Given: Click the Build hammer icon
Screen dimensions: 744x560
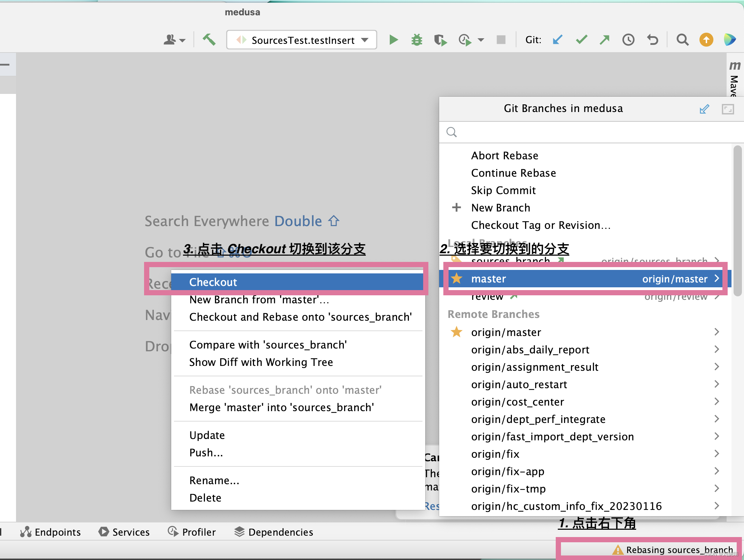Looking at the screenshot, I should pyautogui.click(x=209, y=40).
